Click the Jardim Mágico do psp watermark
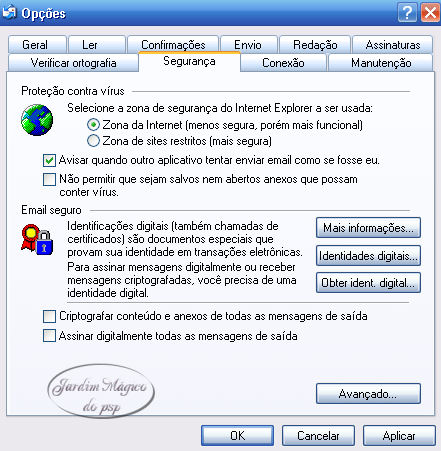 point(101,391)
